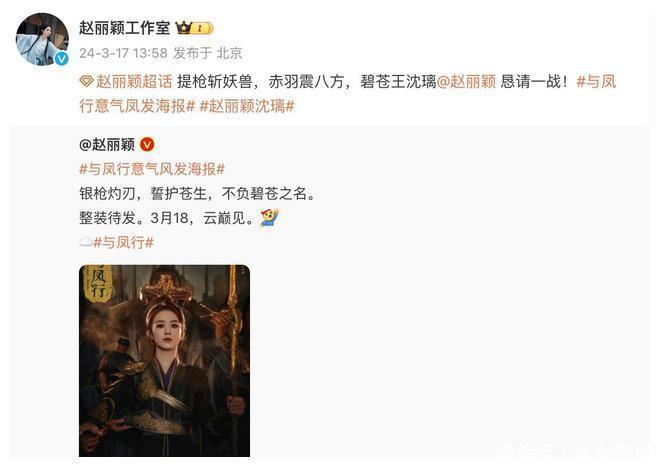Open the #与凤行# hashtag link
Screen dimensions: 660x467
[x=123, y=242]
